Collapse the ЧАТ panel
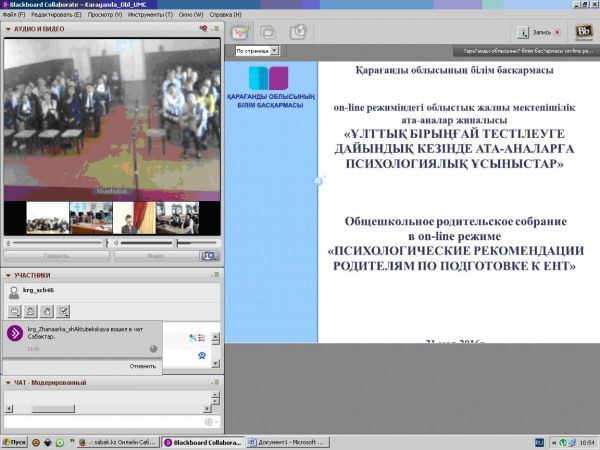The width and height of the screenshot is (600, 450). click(x=8, y=382)
